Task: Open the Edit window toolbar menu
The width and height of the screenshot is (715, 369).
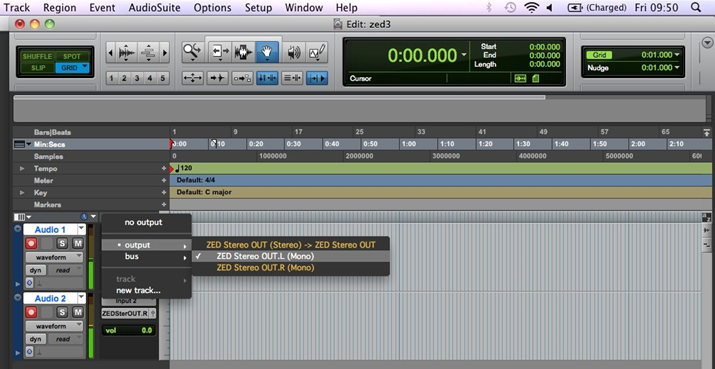Action: [707, 43]
